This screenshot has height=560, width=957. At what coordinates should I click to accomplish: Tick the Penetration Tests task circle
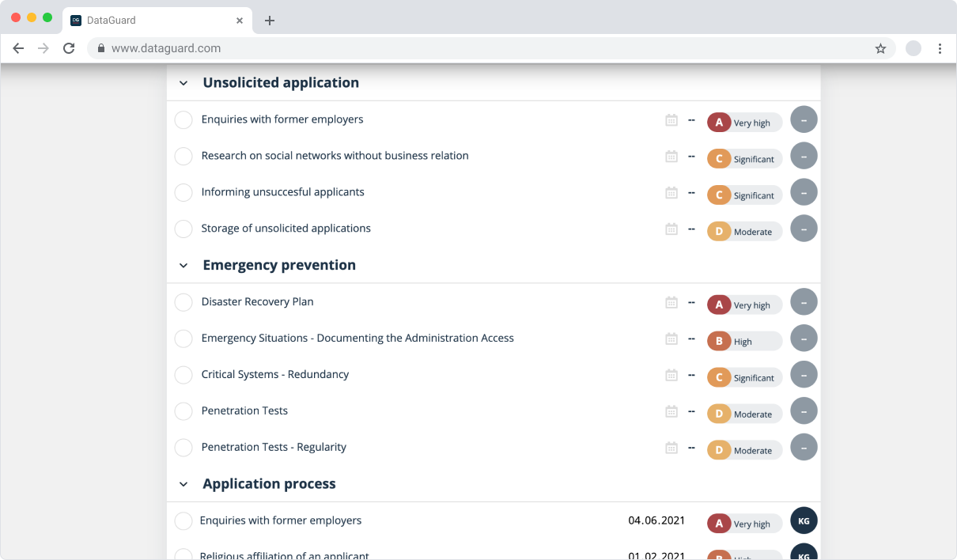pos(183,411)
